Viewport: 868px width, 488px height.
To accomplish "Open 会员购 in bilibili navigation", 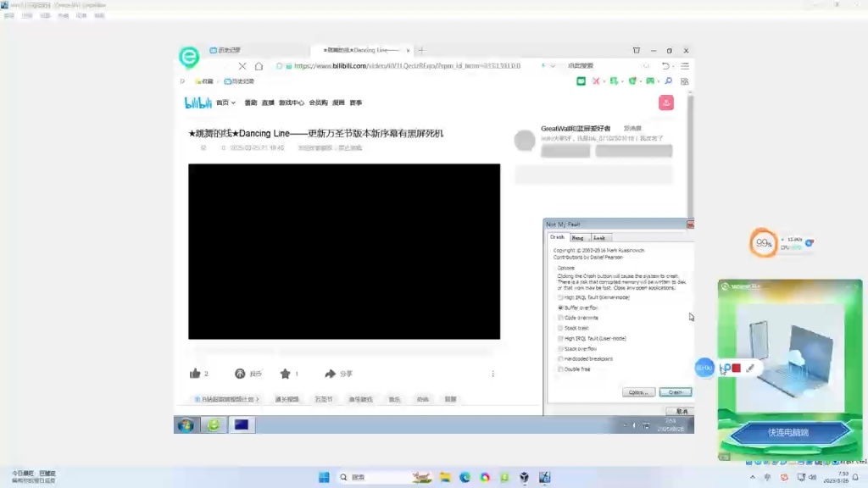I will 319,103.
